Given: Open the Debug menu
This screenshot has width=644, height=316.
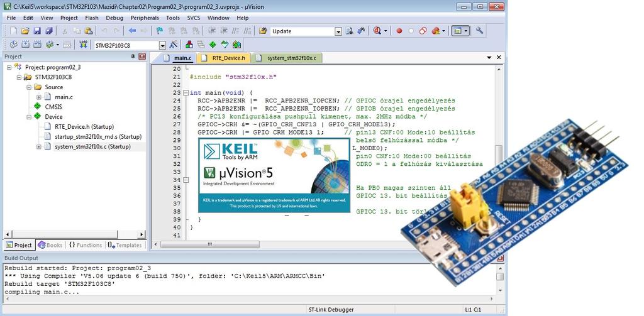Looking at the screenshot, I should [114, 18].
